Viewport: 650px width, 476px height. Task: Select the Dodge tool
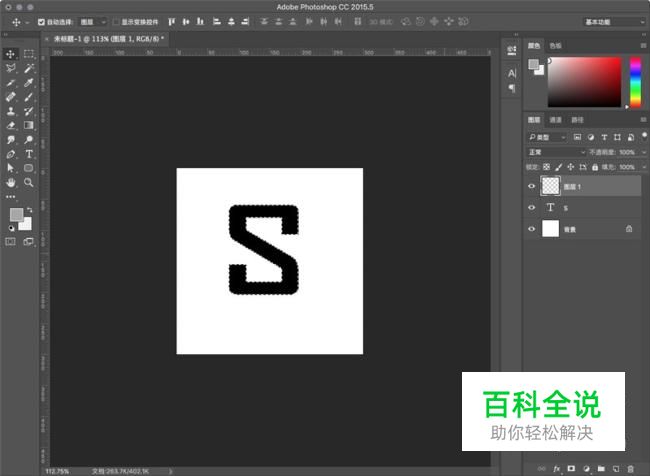(29, 140)
